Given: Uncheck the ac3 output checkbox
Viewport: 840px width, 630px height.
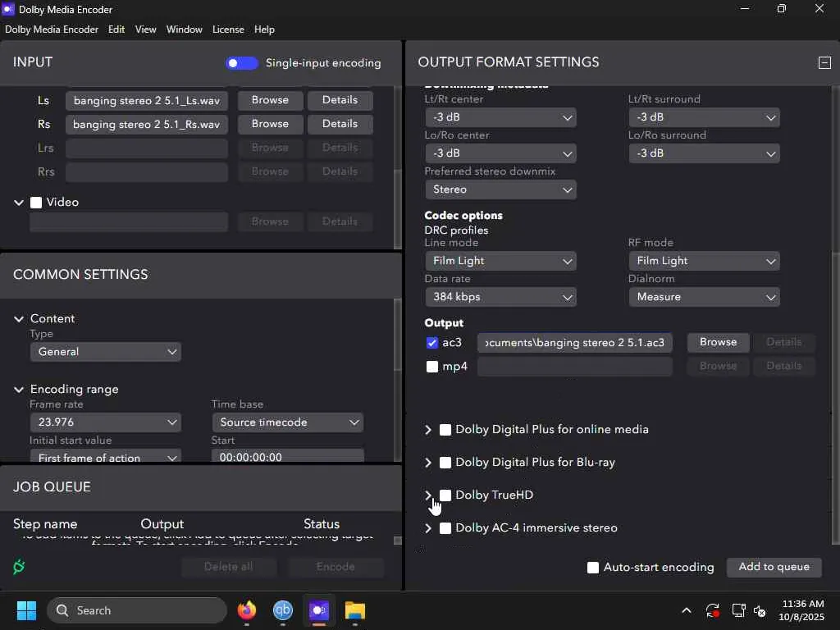Looking at the screenshot, I should (431, 343).
